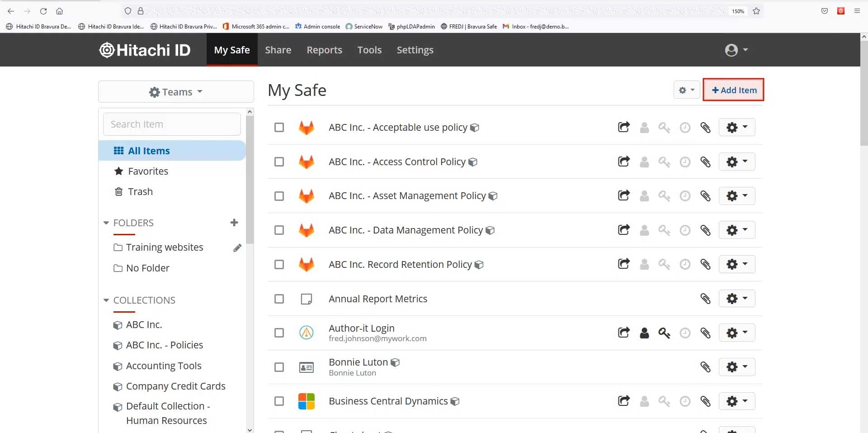This screenshot has height=433, width=868.
Task: Click the key icon for Author-it Login
Action: (664, 333)
